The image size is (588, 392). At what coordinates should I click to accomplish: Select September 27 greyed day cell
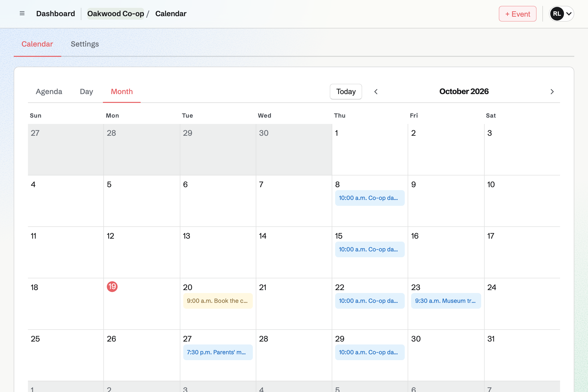[x=65, y=149]
